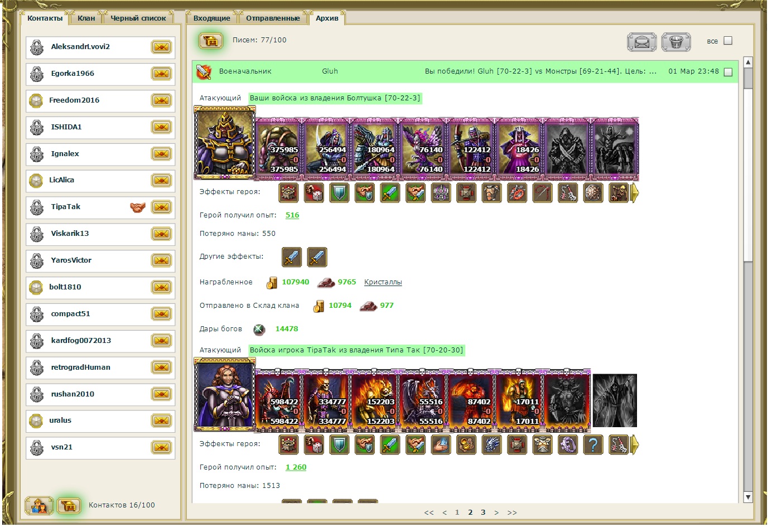The image size is (772, 532).
Task: Click glowing chest icon near Контактов counter
Action: (69, 506)
